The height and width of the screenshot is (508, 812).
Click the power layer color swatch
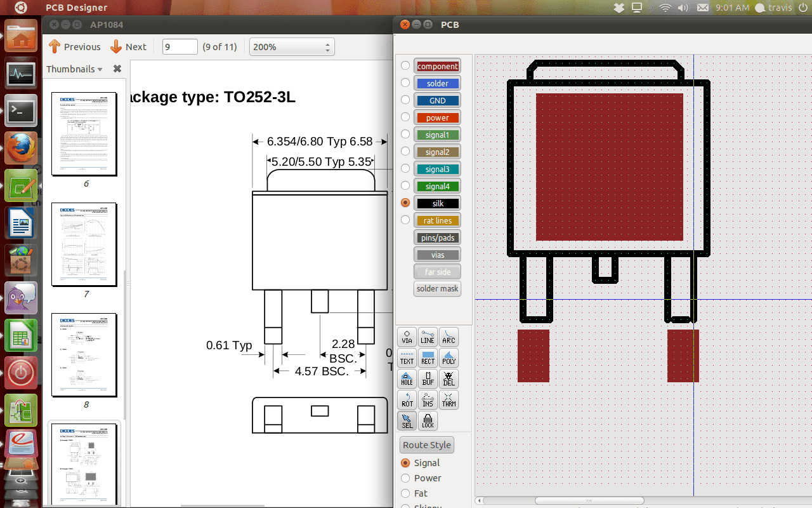438,117
